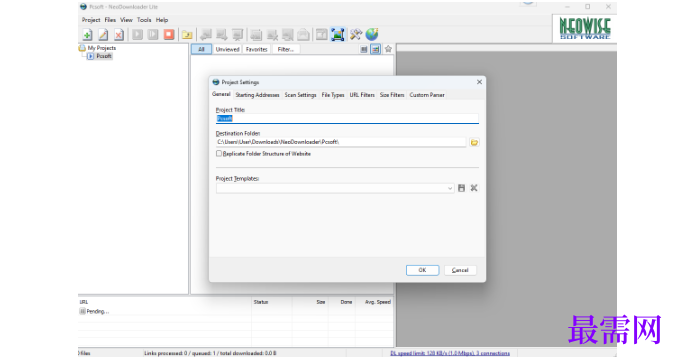The width and height of the screenshot is (680, 361).
Task: Switch to highlighted details view icon
Action: click(x=376, y=49)
